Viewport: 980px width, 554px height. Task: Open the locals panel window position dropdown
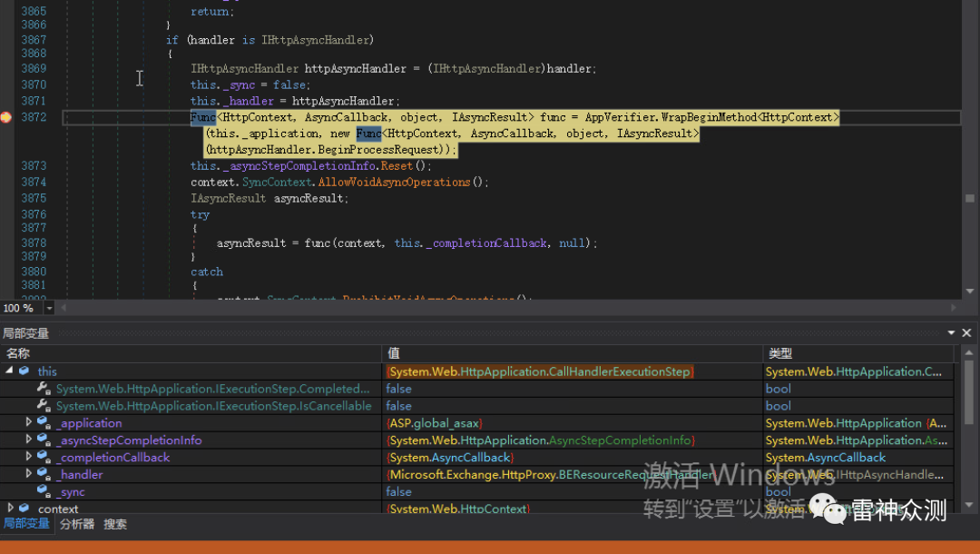point(951,332)
